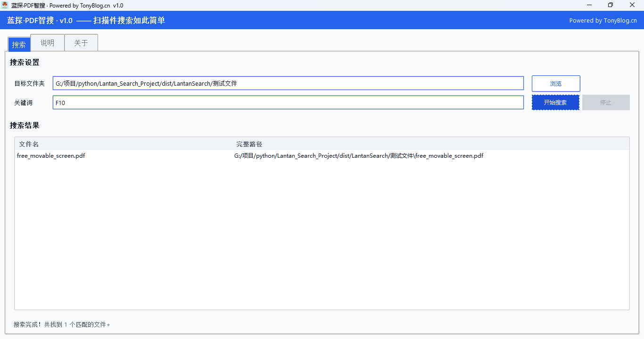The height and width of the screenshot is (339, 644).
Task: Click the 目标文件夹 label
Action: 29,84
